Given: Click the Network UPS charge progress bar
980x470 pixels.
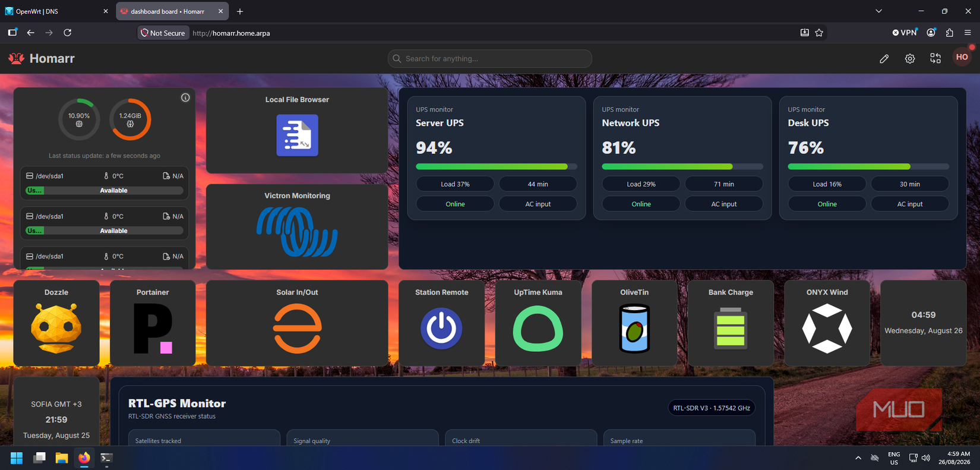Looking at the screenshot, I should 682,166.
